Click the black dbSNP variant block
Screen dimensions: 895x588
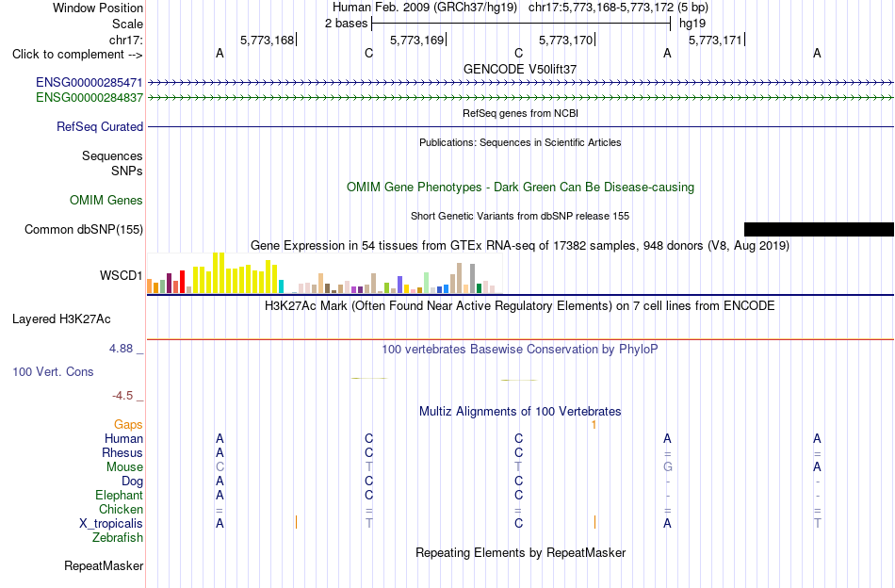819,230
